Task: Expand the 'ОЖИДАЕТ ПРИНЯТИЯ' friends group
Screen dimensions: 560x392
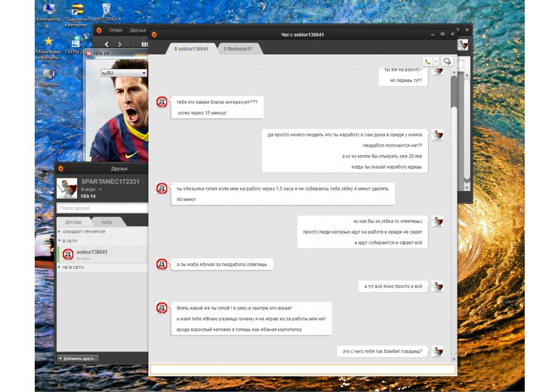Action: click(x=84, y=231)
